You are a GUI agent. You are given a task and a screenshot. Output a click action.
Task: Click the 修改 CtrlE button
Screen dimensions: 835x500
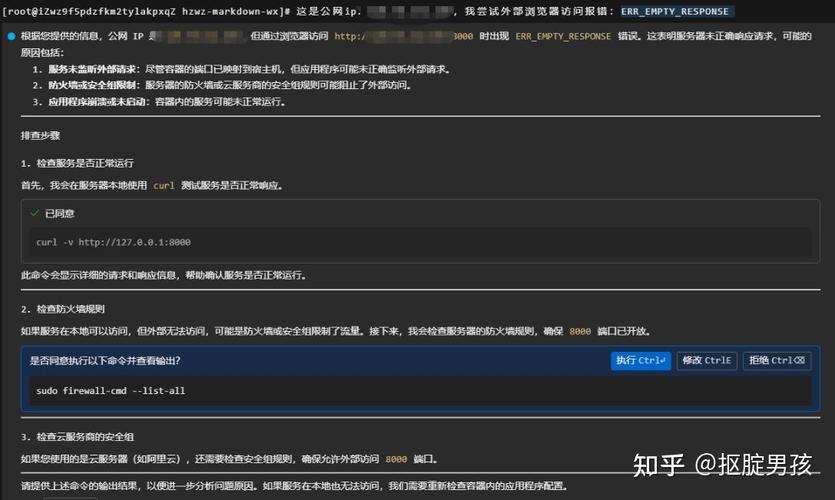[x=707, y=361]
